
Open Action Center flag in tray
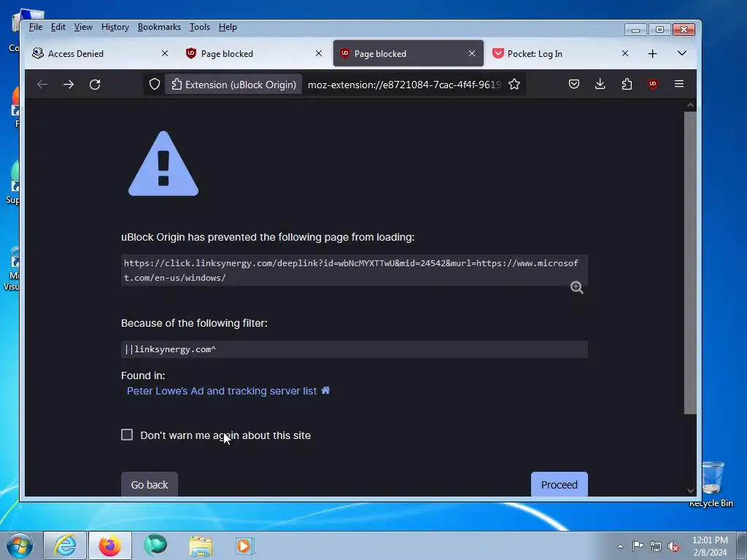click(638, 546)
